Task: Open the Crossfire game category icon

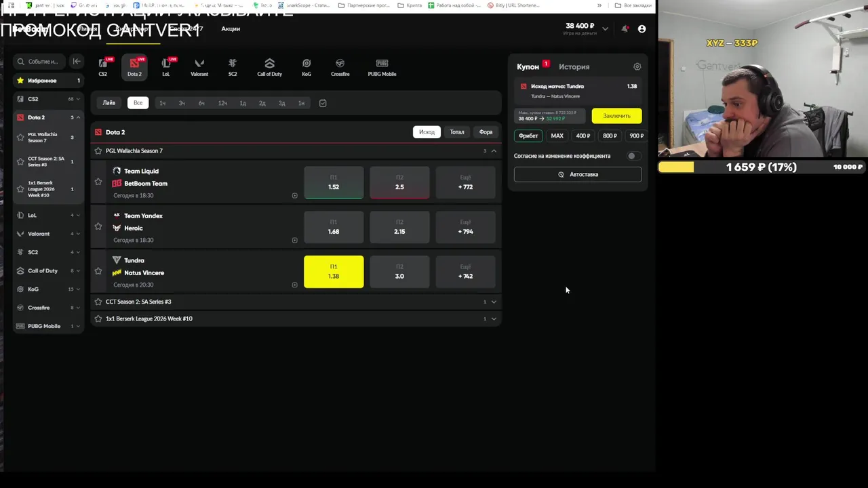Action: pos(340,66)
